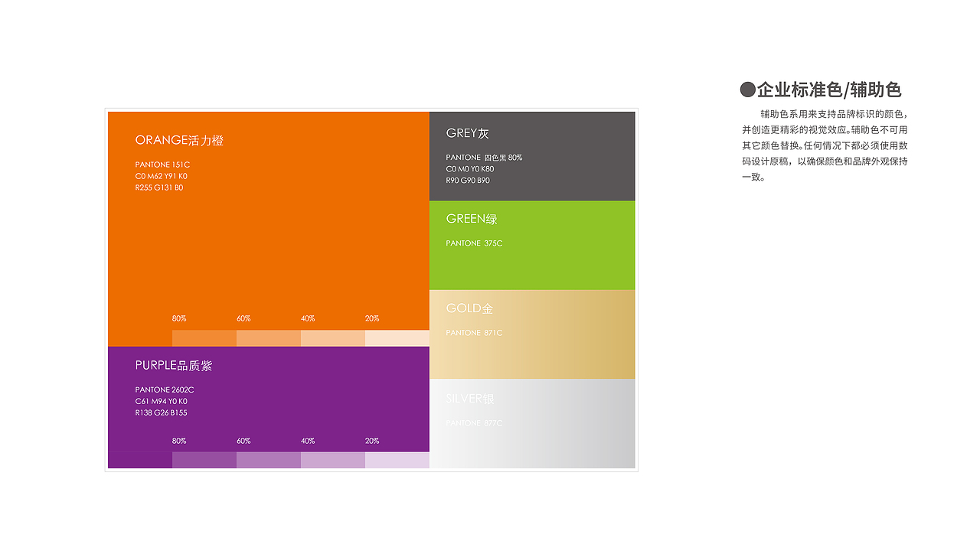Select the "PANTONE 375C" text
Screen dimensions: 980x551
tap(474, 243)
